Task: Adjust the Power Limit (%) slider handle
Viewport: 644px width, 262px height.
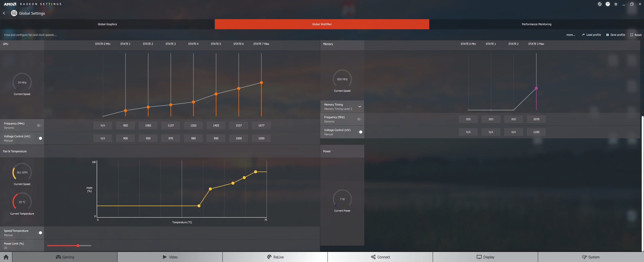Action: [78, 246]
